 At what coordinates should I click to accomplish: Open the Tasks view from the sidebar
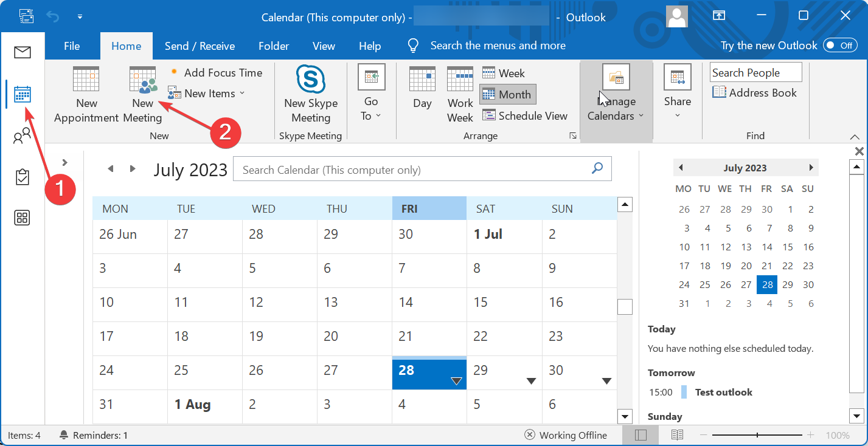tap(23, 176)
